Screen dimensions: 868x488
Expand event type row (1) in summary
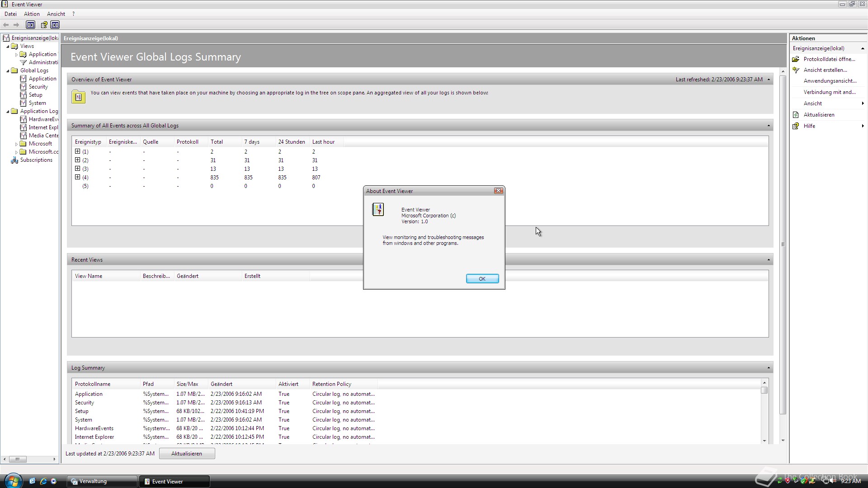[x=77, y=151]
